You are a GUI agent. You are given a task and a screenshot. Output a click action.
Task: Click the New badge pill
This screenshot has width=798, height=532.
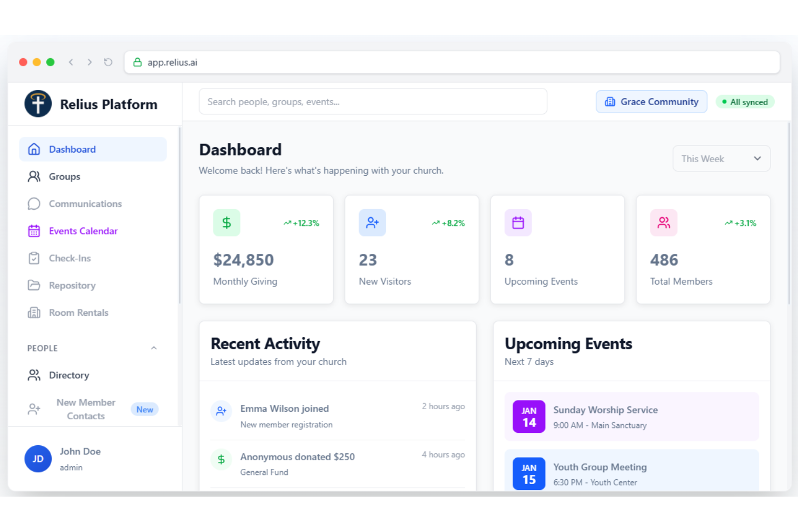pyautogui.click(x=144, y=409)
